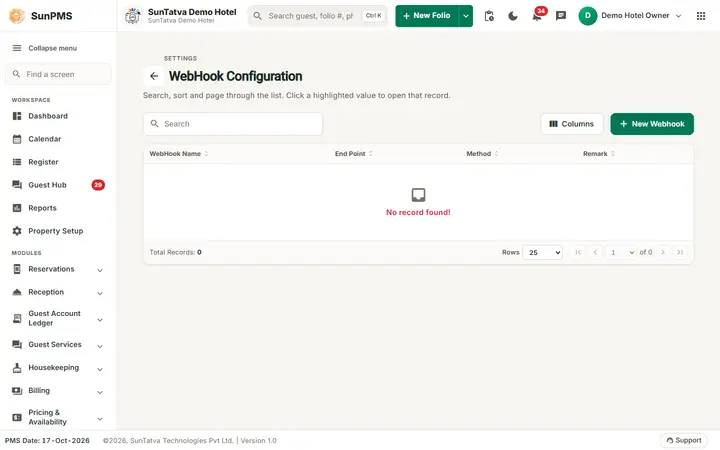720x450 pixels.
Task: Expand the Reception module
Action: click(100, 293)
